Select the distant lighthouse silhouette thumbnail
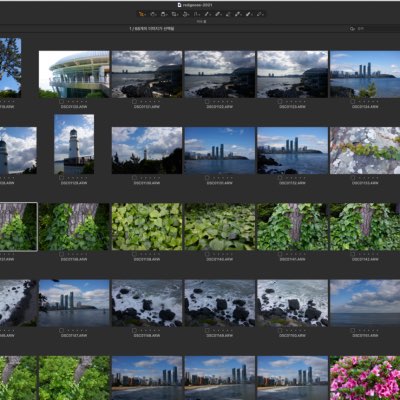The height and width of the screenshot is (400, 400). [147, 150]
